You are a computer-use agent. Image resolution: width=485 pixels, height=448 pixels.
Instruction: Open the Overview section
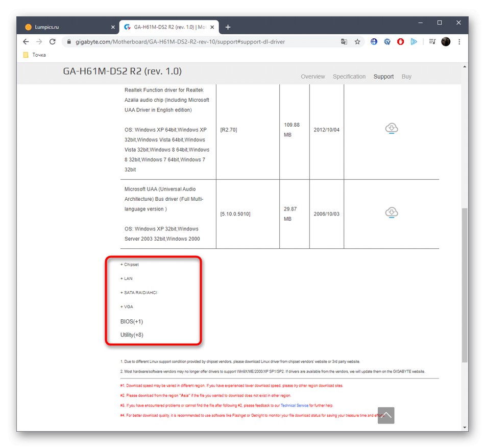[x=313, y=77]
